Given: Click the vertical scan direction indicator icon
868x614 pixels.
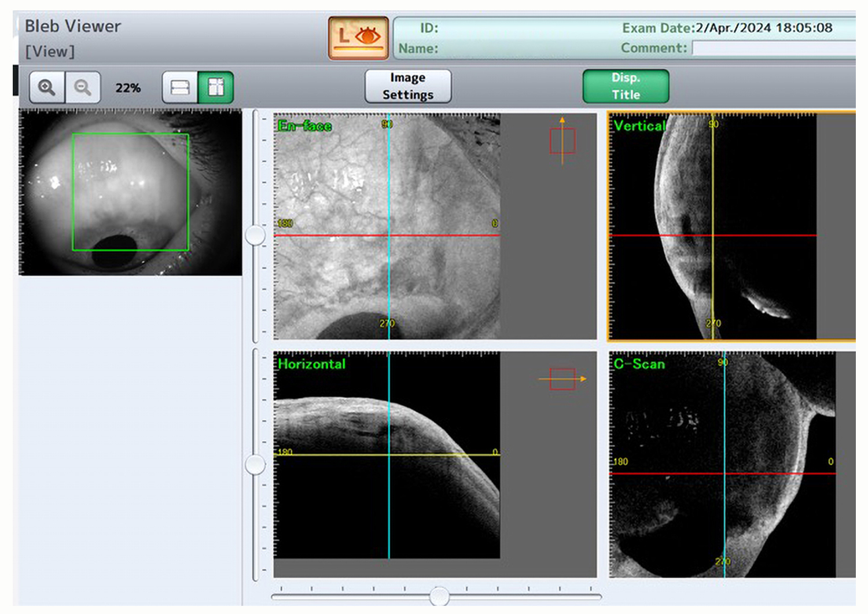Looking at the screenshot, I should tap(562, 141).
